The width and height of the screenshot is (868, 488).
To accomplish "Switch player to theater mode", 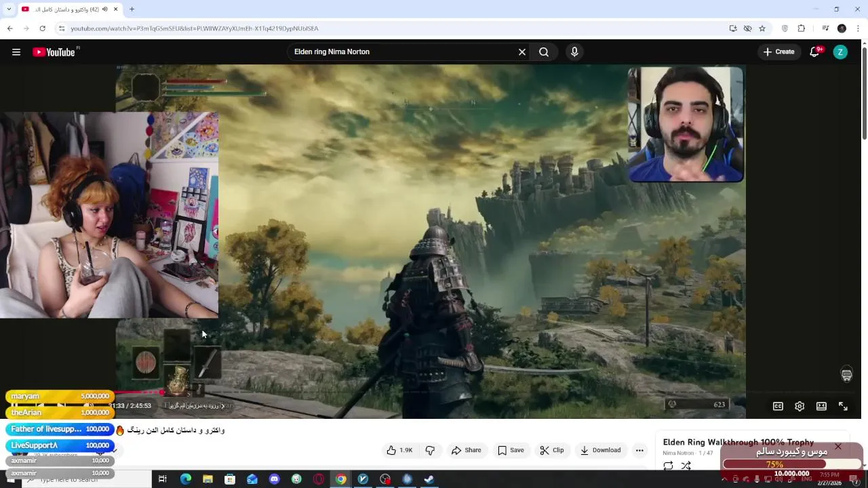I will point(821,406).
